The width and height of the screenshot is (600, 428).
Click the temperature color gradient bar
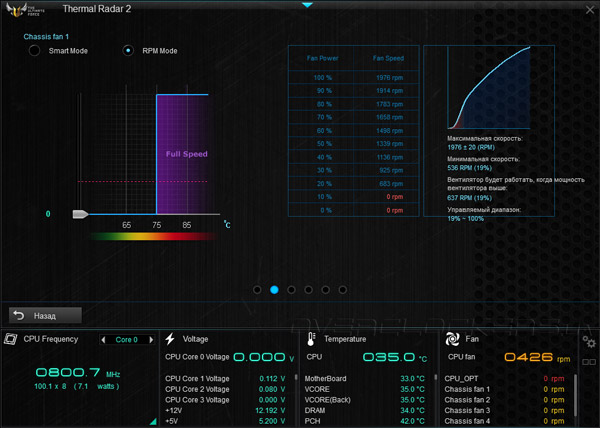coord(153,237)
